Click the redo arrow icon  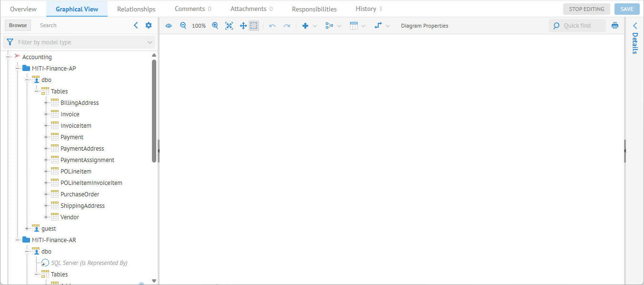coord(287,26)
